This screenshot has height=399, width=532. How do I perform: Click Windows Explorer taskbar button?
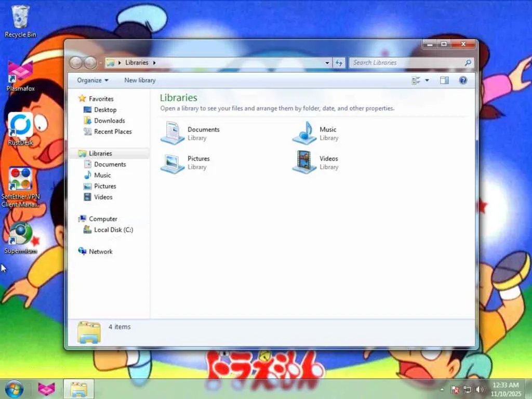coord(79,389)
